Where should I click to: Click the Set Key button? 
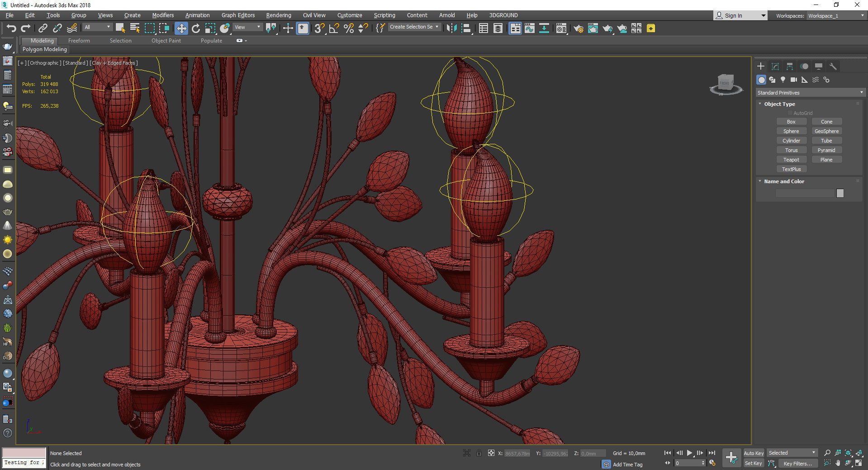[754, 463]
